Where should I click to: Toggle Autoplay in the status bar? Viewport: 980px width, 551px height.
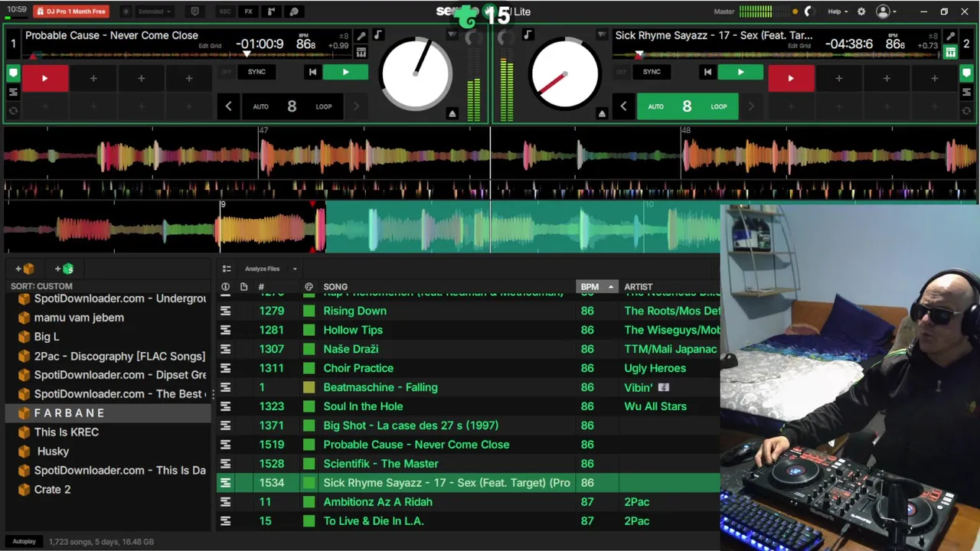(24, 541)
